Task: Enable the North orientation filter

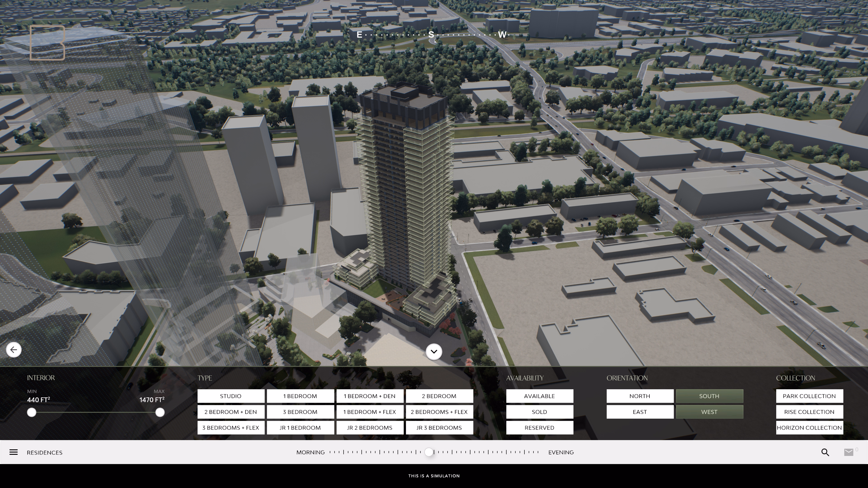Action: [639, 396]
